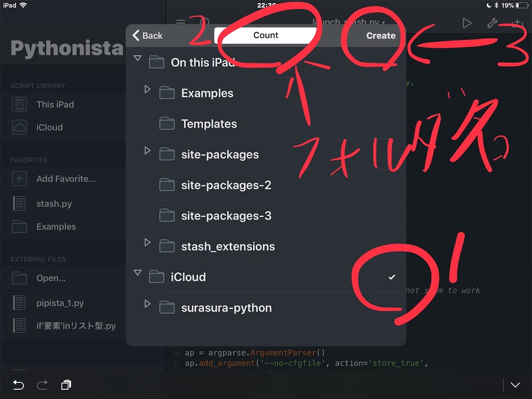Tap the if'要素'inリスト型.py file icon
This screenshot has width=532, height=399.
[19, 325]
